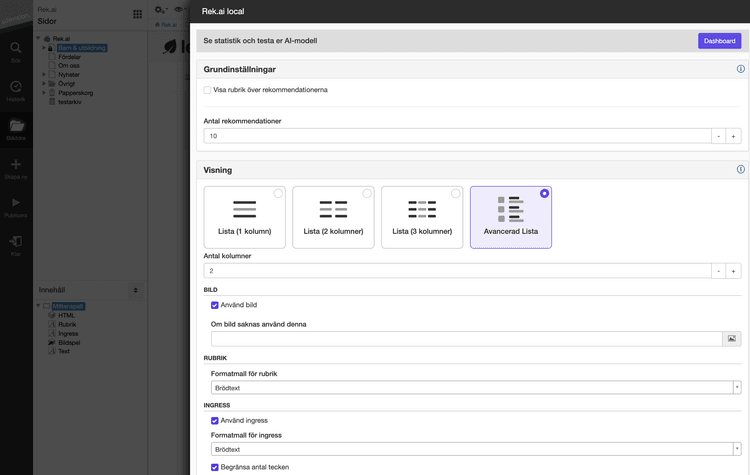This screenshot has height=475, width=750.
Task: Open Formatmall för ingress dropdown
Action: coord(475,450)
